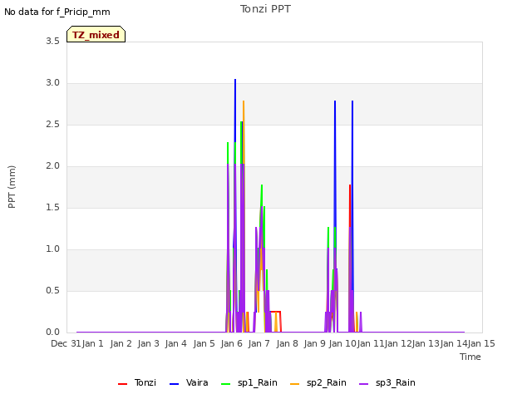Click the green sp1_Rain legend swatch

pos(225,384)
